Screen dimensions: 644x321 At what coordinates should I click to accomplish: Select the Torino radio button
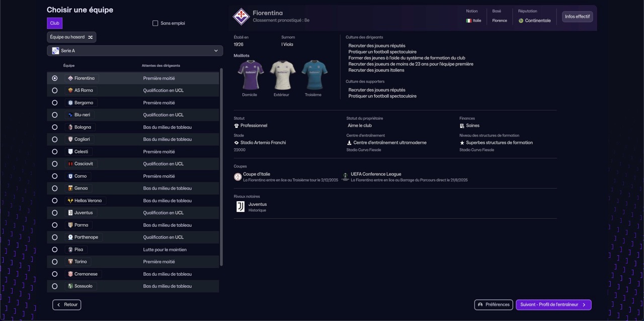click(x=55, y=262)
